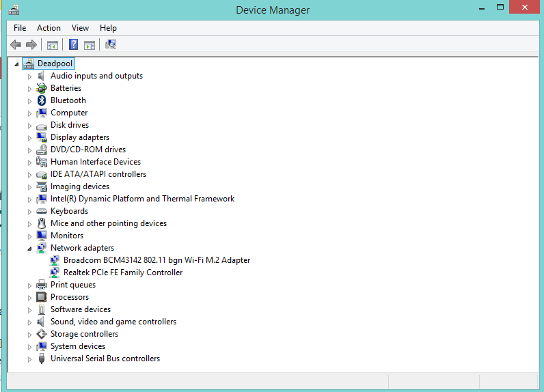Click Show/Hide Console Tree toolbar icon
The height and width of the screenshot is (392, 544).
click(53, 45)
